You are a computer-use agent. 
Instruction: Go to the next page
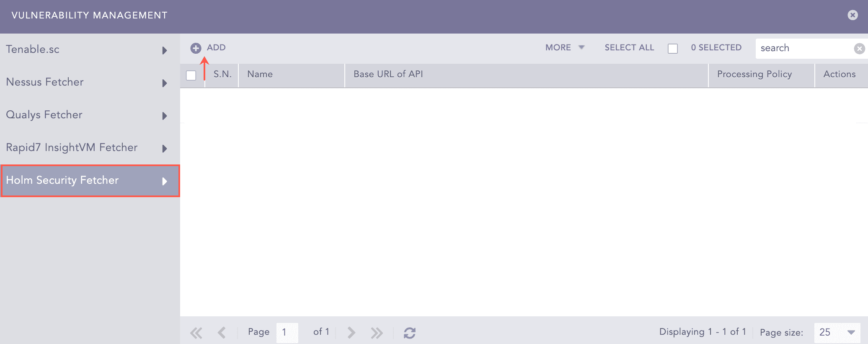click(x=351, y=333)
